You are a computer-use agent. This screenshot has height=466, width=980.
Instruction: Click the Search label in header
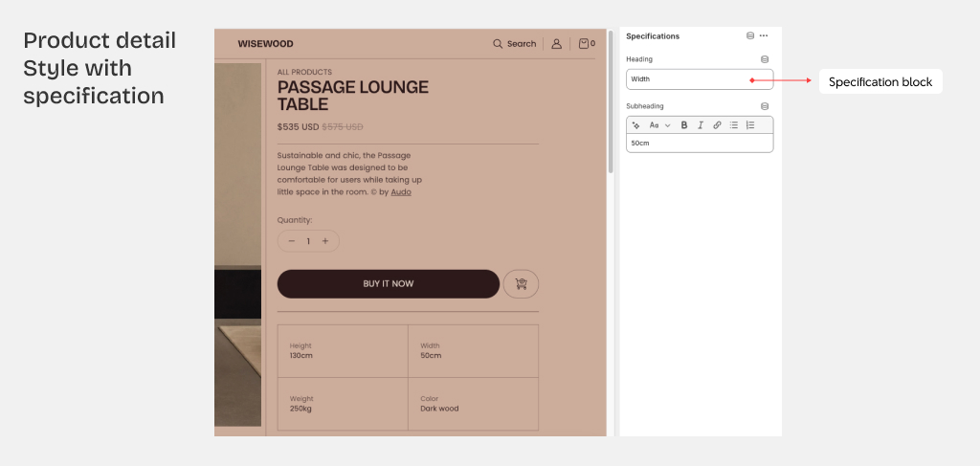point(522,44)
